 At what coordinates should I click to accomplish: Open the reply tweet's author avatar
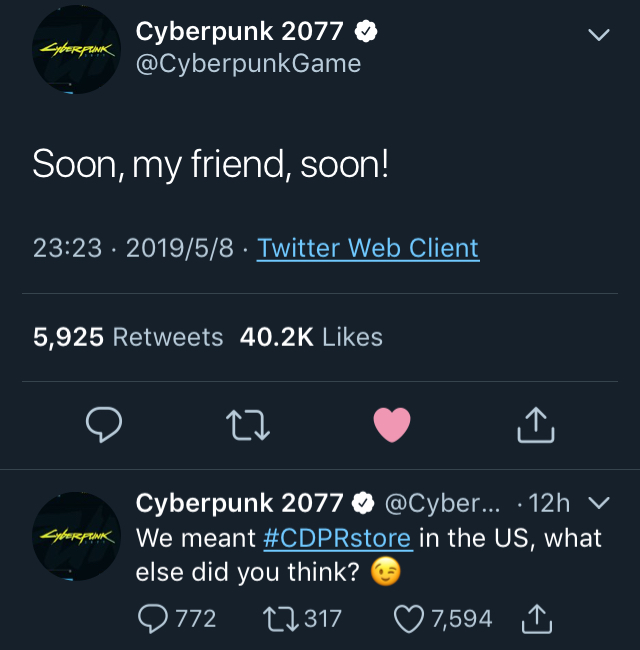click(77, 537)
